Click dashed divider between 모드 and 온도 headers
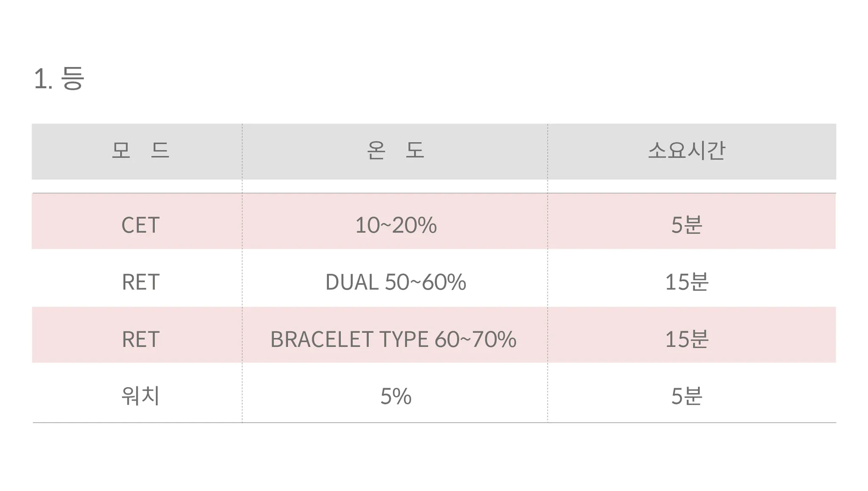The height and width of the screenshot is (491, 868). coord(242,151)
